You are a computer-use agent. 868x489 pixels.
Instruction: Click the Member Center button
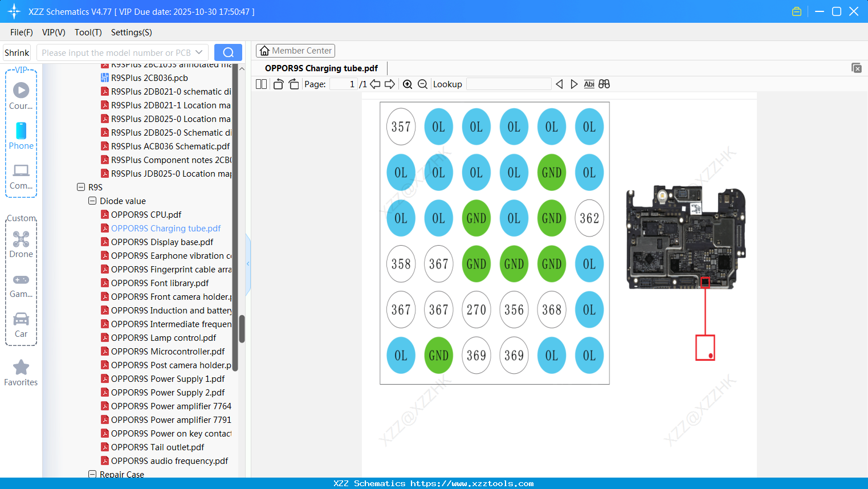click(x=295, y=51)
